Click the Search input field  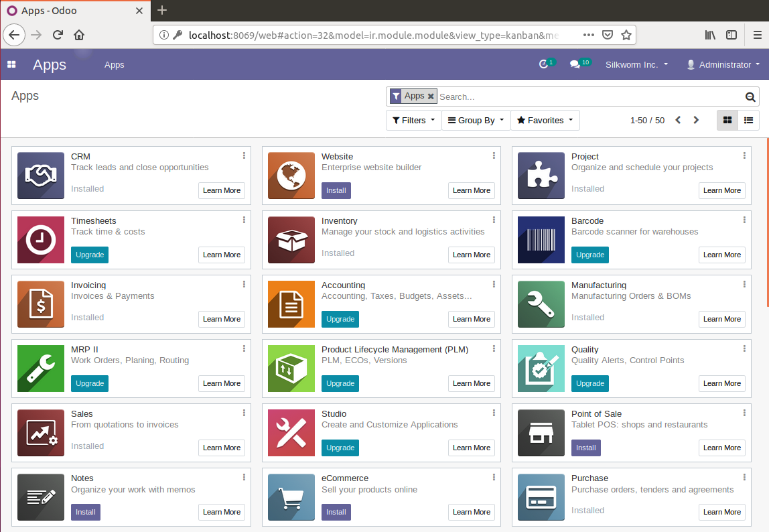[589, 96]
